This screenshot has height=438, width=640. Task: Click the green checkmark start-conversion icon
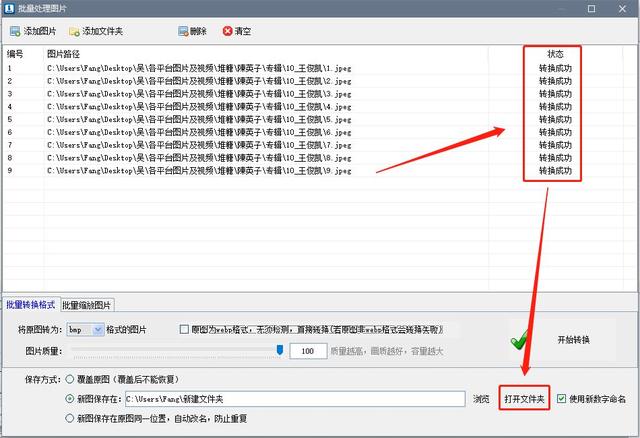click(x=520, y=340)
